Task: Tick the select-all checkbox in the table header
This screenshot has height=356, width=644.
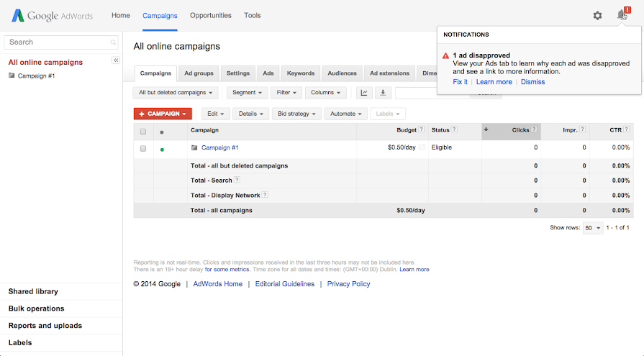Action: click(x=143, y=132)
